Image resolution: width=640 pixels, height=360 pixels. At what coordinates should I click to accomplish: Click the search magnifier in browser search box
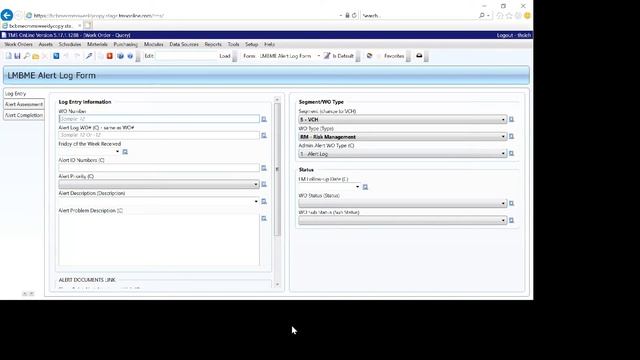tap(482, 15)
